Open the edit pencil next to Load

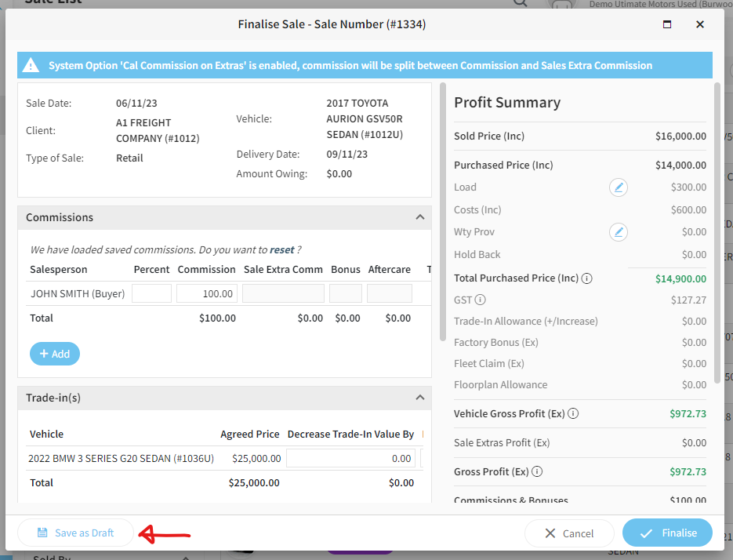(618, 187)
